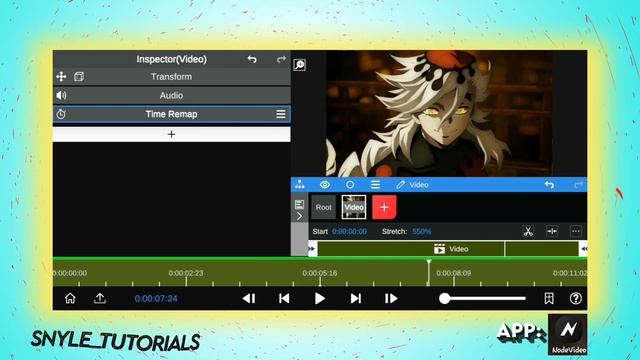Click the preview zoom magnifier icon
This screenshot has height=360, width=640.
pos(300,65)
